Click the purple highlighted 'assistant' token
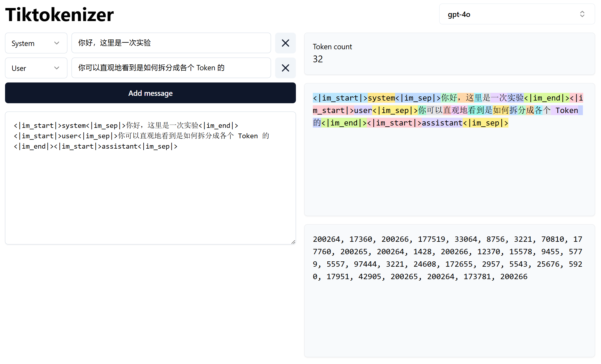601x364 pixels. (x=442, y=123)
